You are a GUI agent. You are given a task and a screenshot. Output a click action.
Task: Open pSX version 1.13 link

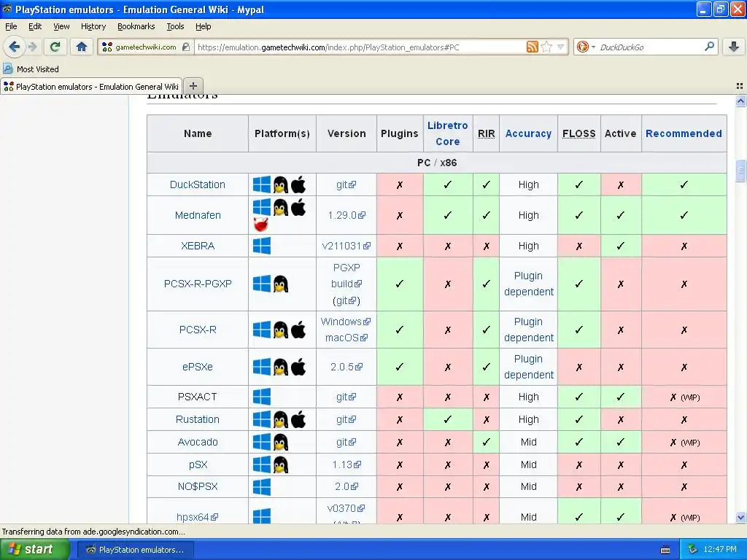coord(347,464)
